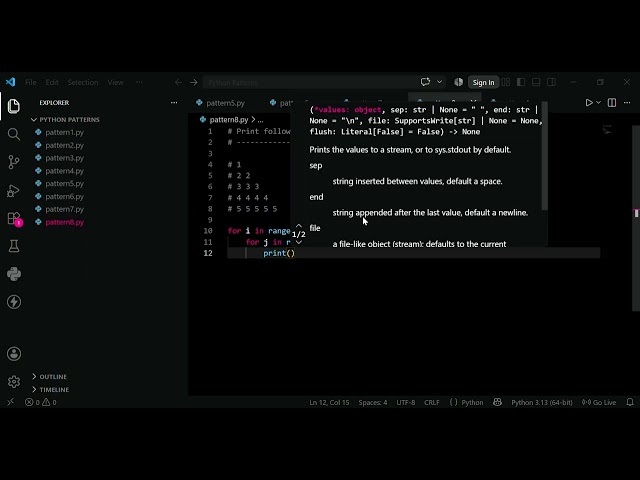Open the lightning bolt activity bar icon

click(13, 302)
